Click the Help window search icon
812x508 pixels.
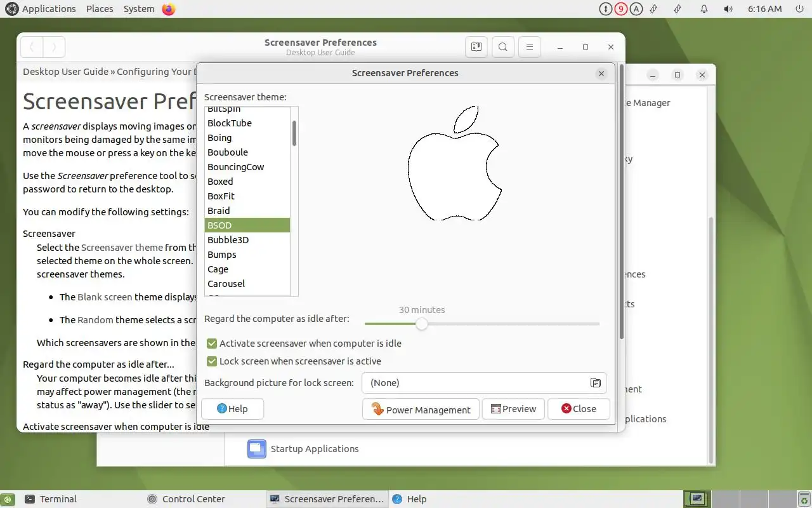point(503,47)
